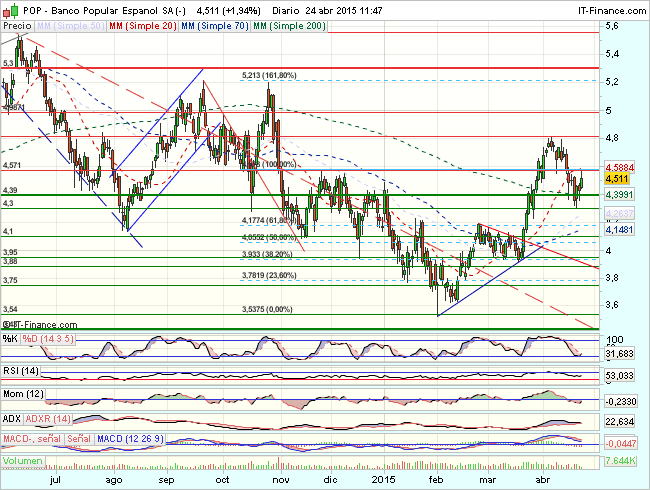Click the POP - Banco Popular Espanol SA title
This screenshot has height=490, width=650.
[x=104, y=11]
